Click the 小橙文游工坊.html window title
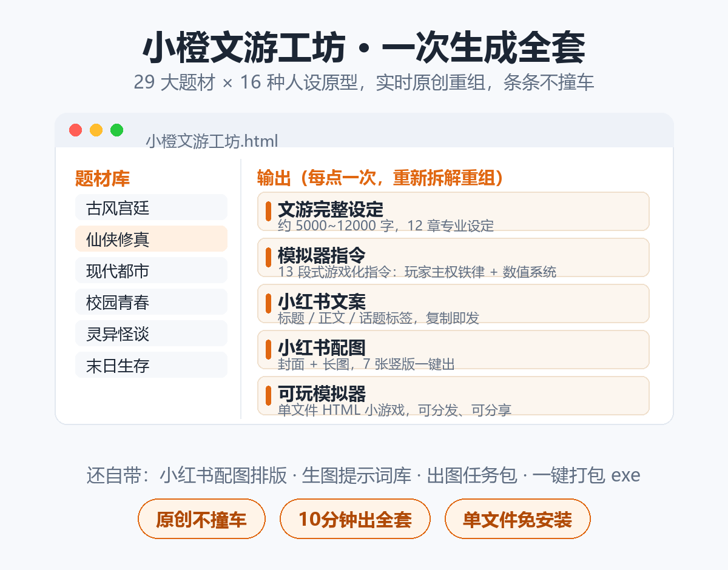The image size is (728, 570). 212,141
